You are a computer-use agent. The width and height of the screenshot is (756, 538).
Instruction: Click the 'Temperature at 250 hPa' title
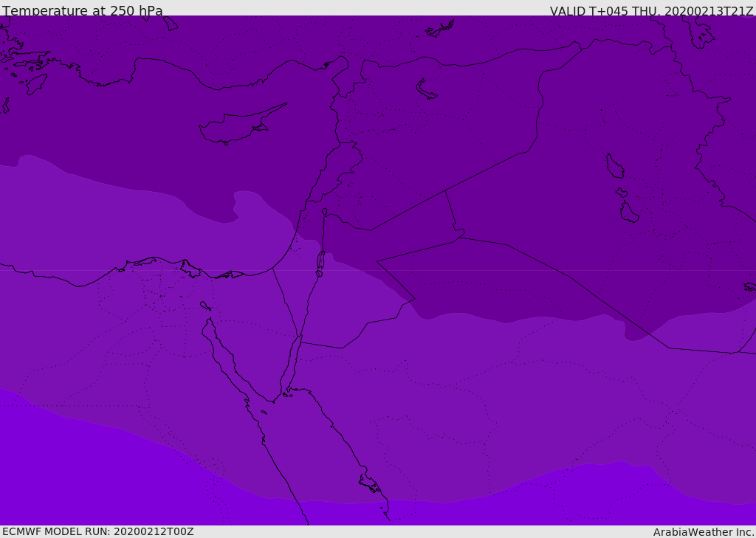coord(83,10)
